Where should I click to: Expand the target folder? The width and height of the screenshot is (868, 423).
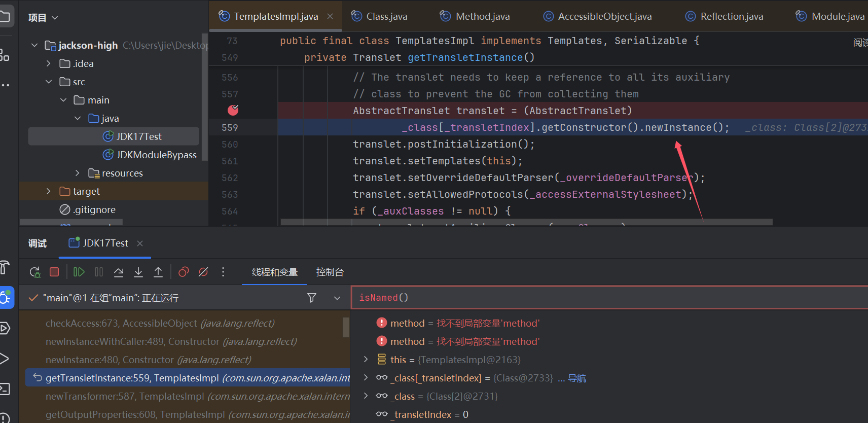[x=49, y=191]
